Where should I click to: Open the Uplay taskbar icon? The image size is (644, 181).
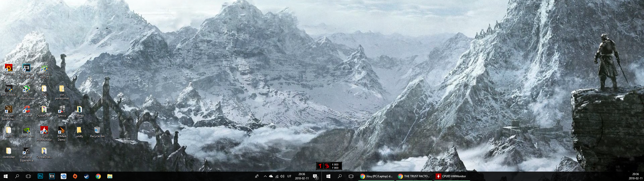pyautogui.click(x=64, y=176)
